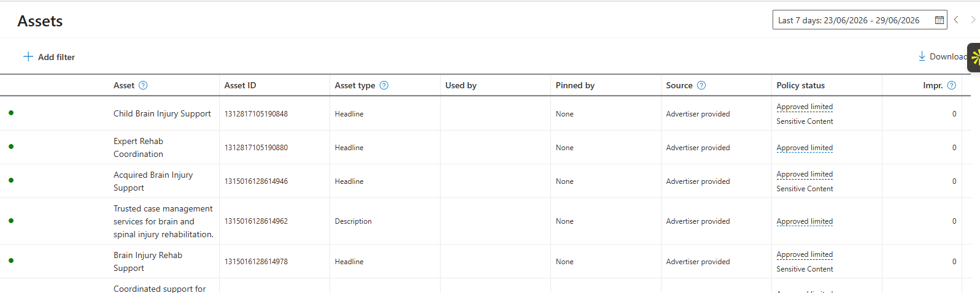Screen dimensions: 980x293
Task: Open Approved limited link for Expert Rehab Coordination
Action: coord(804,148)
